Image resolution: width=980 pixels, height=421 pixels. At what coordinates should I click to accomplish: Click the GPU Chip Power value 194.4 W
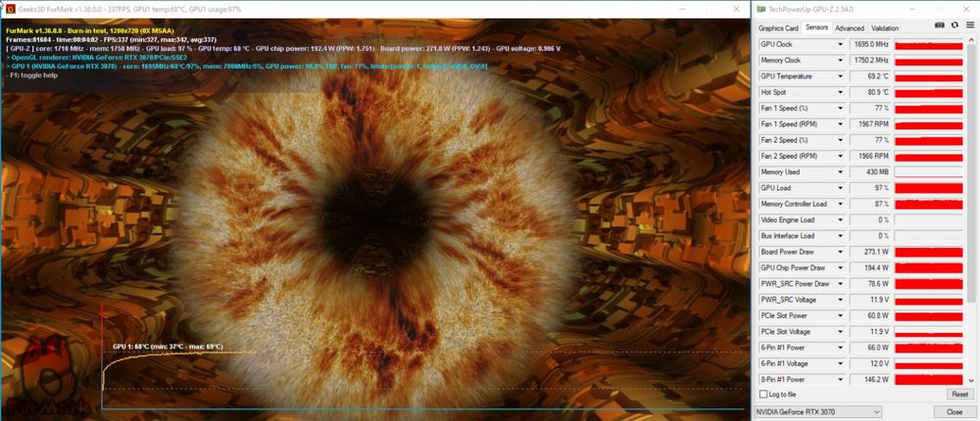coord(869,268)
